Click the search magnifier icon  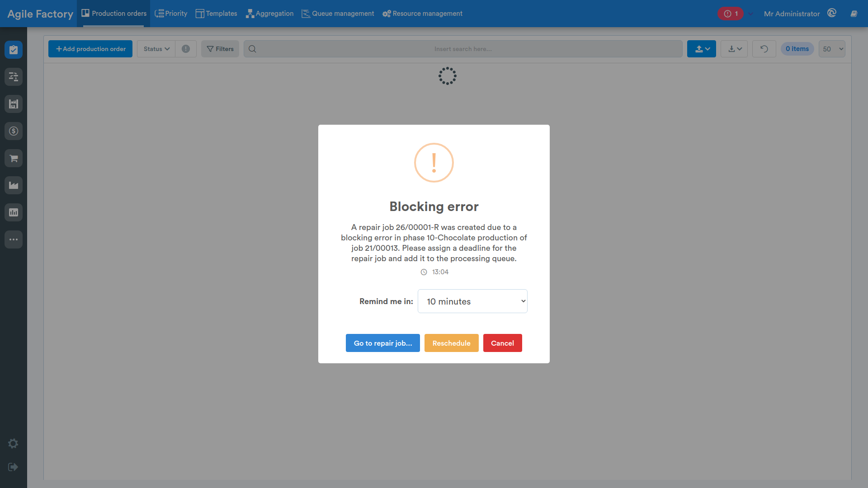[252, 49]
